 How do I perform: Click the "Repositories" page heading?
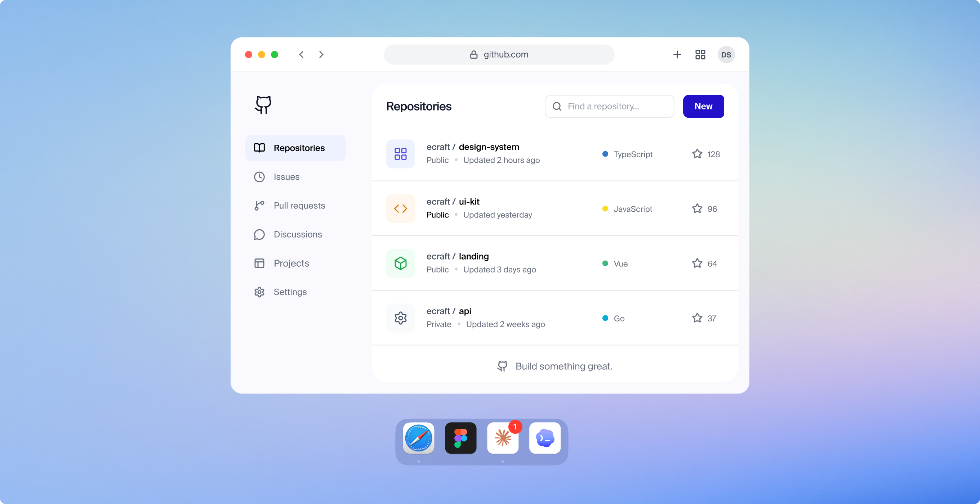419,107
